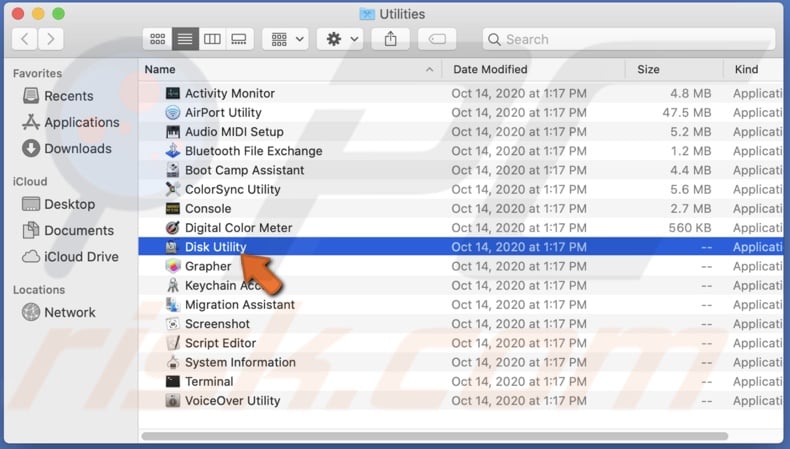This screenshot has height=449, width=790.
Task: Select Boot Camp Assistant file name
Action: (x=244, y=170)
